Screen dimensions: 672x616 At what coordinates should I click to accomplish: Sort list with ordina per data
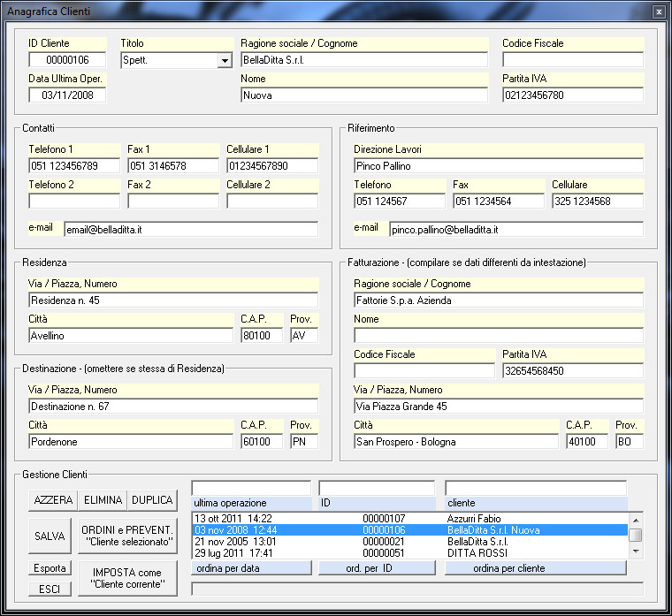tap(251, 568)
